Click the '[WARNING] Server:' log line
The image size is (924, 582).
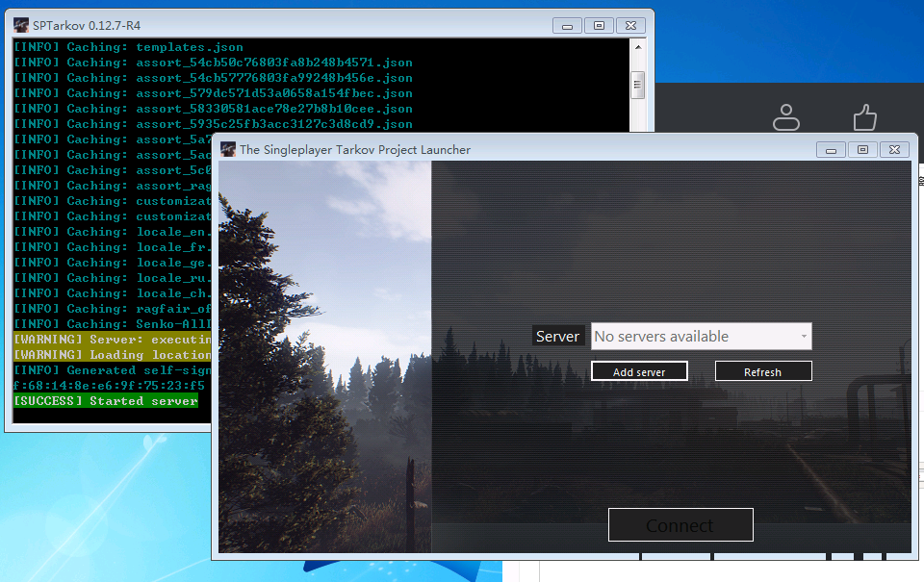[x=112, y=340]
